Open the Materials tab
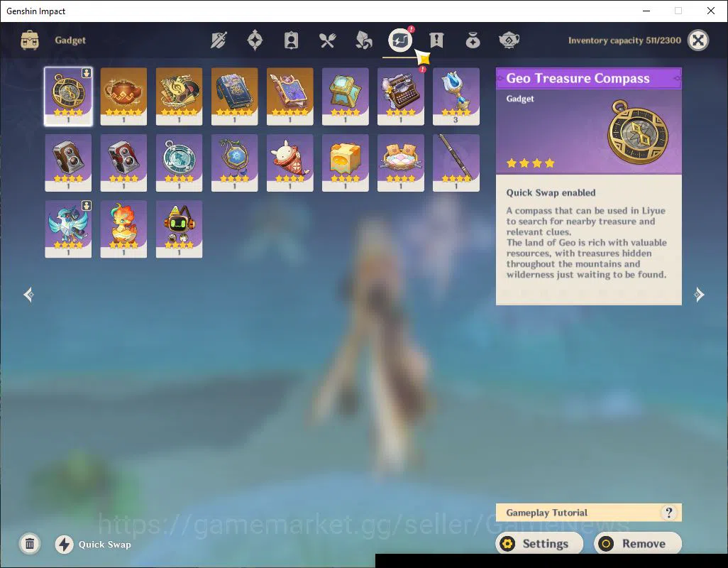This screenshot has width=728, height=568. [363, 40]
